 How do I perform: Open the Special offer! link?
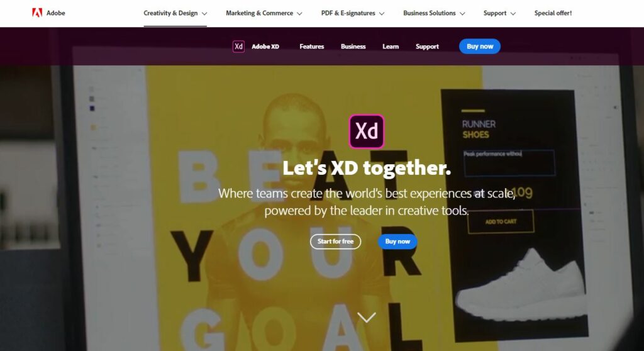point(553,13)
